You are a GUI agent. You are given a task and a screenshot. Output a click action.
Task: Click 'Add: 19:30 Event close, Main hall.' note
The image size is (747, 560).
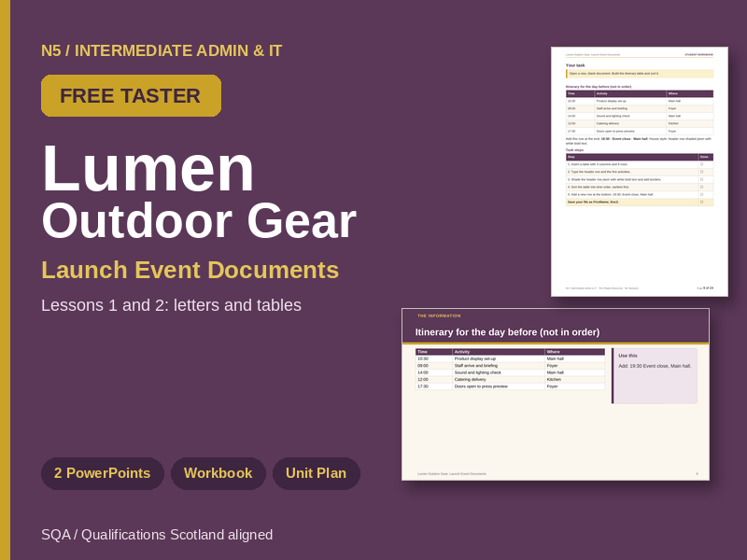(x=655, y=366)
